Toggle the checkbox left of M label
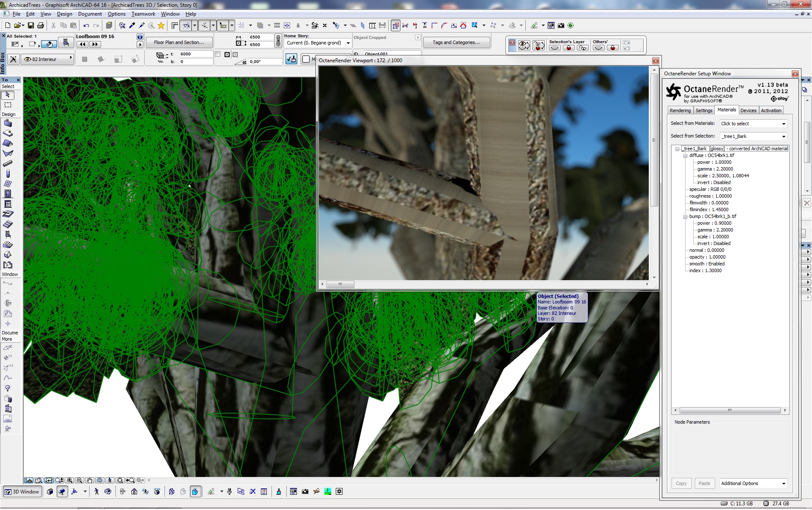Image resolution: width=812 pixels, height=510 pixels. point(306,59)
